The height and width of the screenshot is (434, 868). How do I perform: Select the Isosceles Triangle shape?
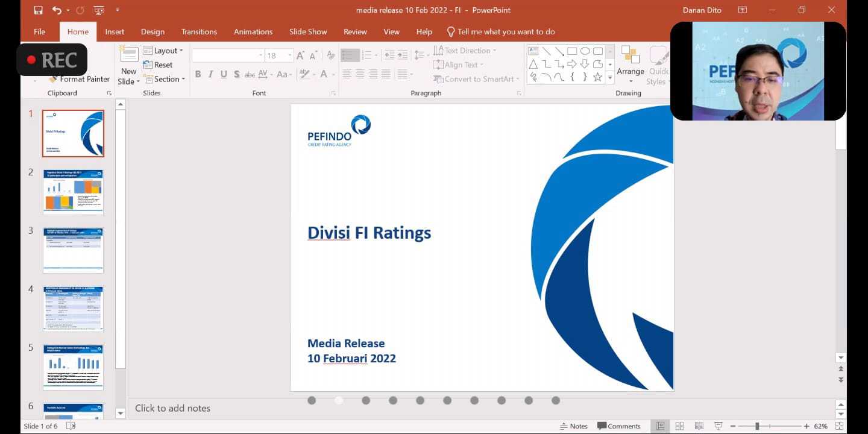coord(533,64)
